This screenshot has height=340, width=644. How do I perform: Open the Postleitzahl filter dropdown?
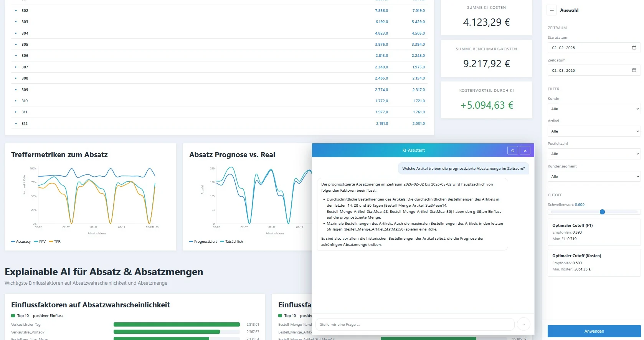[x=594, y=154]
